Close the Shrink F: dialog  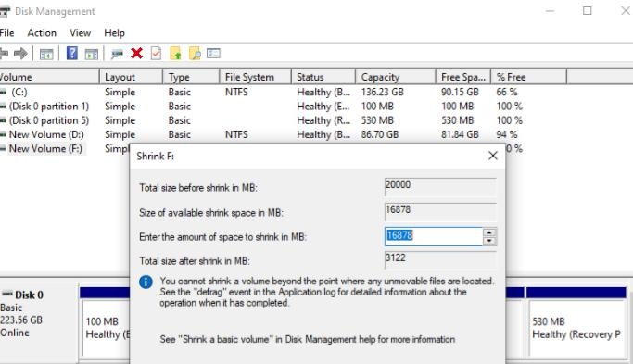point(492,156)
